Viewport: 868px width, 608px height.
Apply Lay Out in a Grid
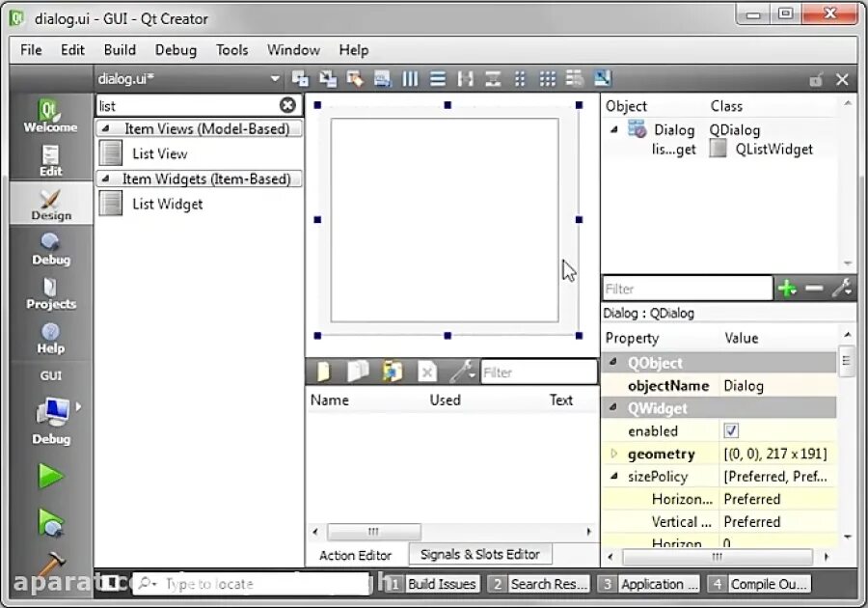(x=548, y=78)
